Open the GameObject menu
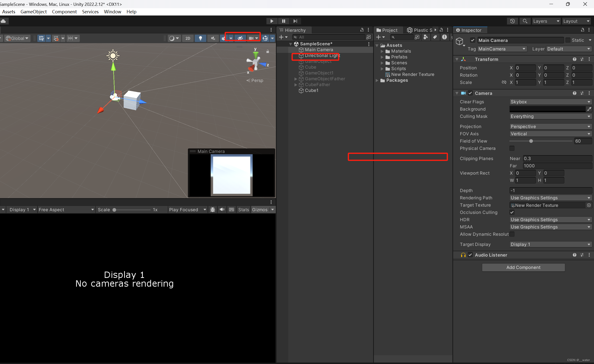 pyautogui.click(x=33, y=12)
